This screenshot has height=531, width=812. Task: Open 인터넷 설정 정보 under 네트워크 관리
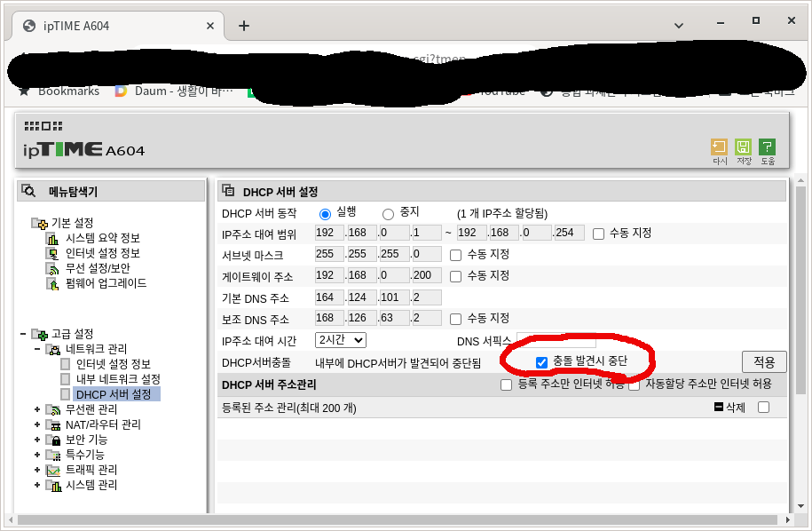click(113, 364)
